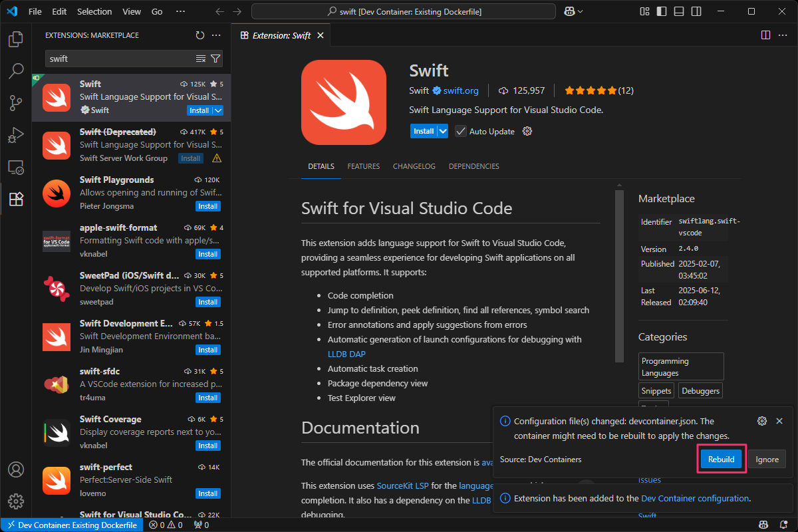Open the Manage gear in activity bar

(16, 501)
